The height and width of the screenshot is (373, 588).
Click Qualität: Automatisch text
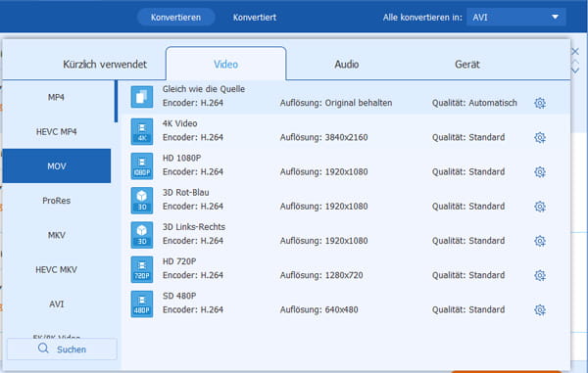coord(474,103)
